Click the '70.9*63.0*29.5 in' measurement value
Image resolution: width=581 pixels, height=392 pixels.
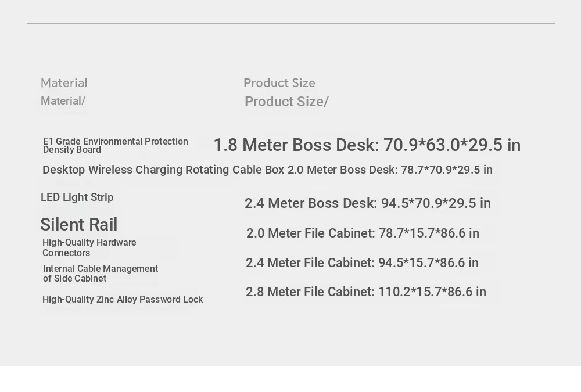pos(452,145)
